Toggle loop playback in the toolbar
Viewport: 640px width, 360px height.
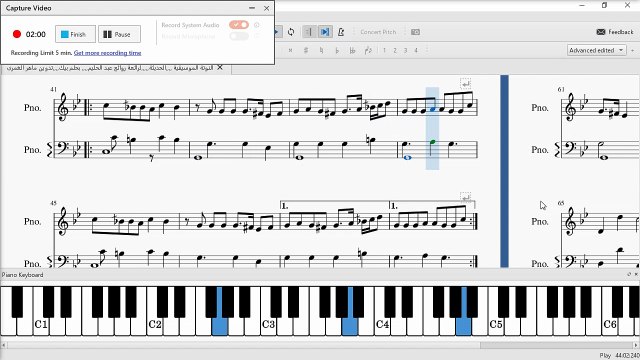tap(291, 32)
